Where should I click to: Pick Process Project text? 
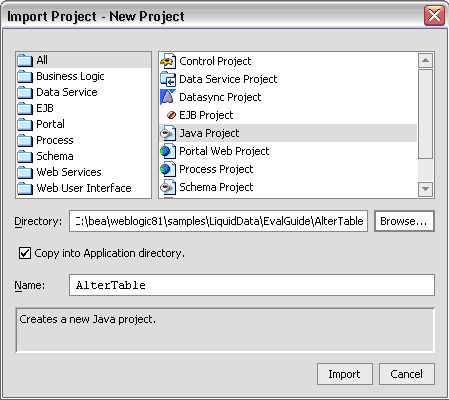click(216, 169)
